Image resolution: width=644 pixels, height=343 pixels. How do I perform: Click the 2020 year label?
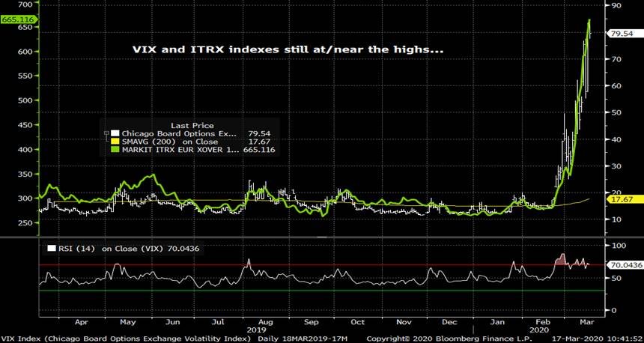pos(538,330)
